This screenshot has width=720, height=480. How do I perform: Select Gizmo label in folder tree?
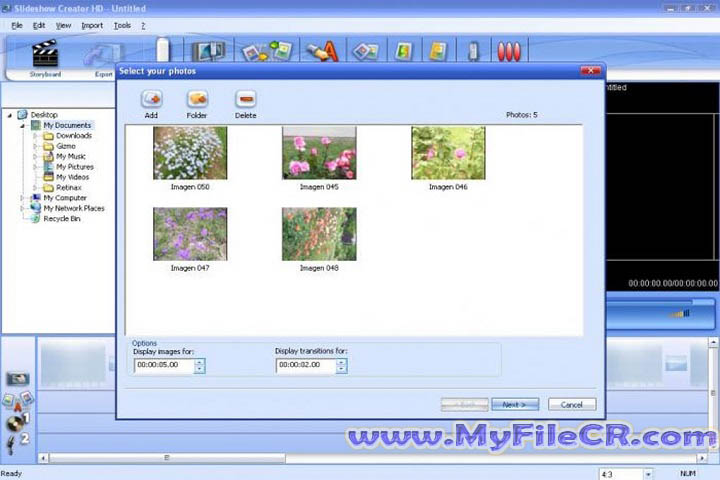(66, 146)
